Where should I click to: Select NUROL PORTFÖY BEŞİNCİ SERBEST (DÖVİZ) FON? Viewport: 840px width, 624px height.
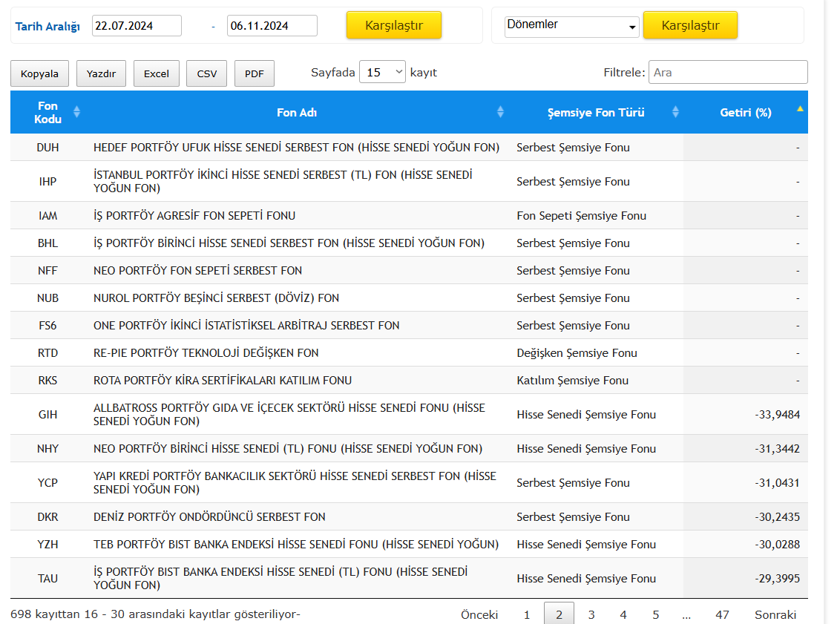(217, 298)
